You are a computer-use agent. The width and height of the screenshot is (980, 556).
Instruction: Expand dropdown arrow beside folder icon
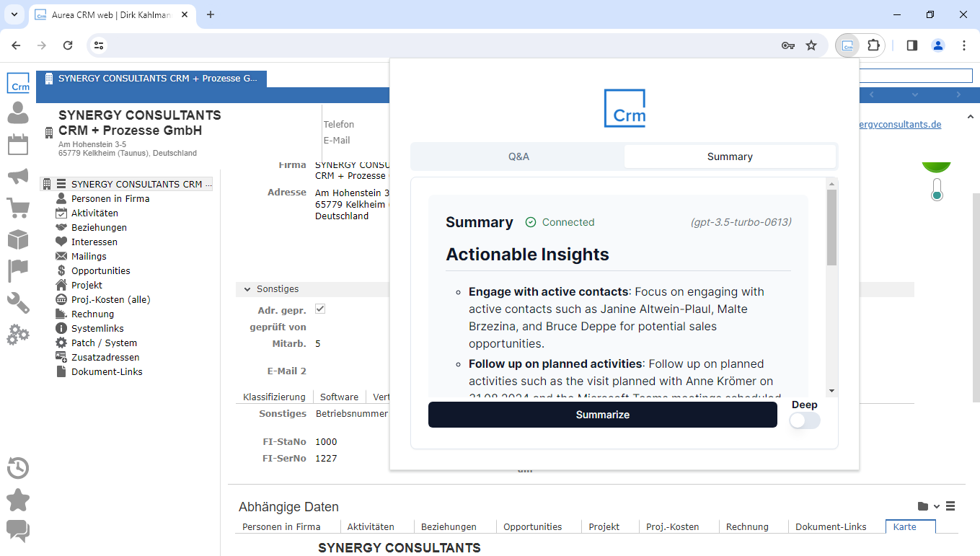(937, 506)
